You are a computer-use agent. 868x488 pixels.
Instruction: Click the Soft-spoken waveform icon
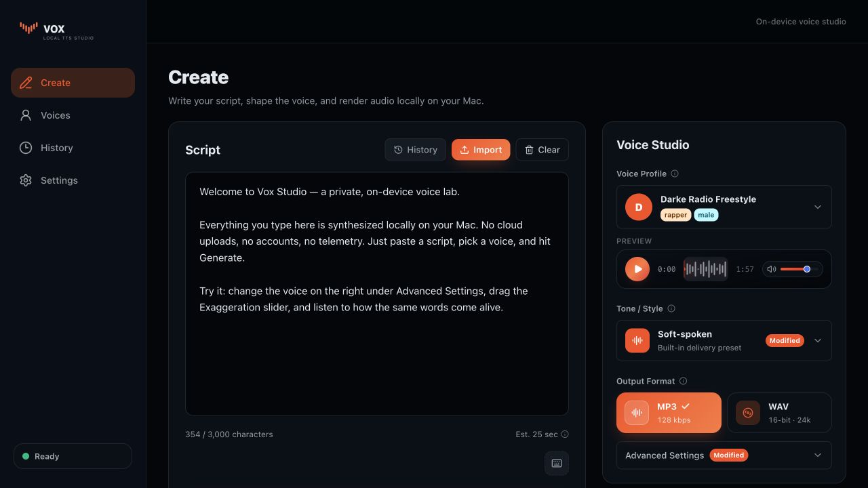[637, 340]
